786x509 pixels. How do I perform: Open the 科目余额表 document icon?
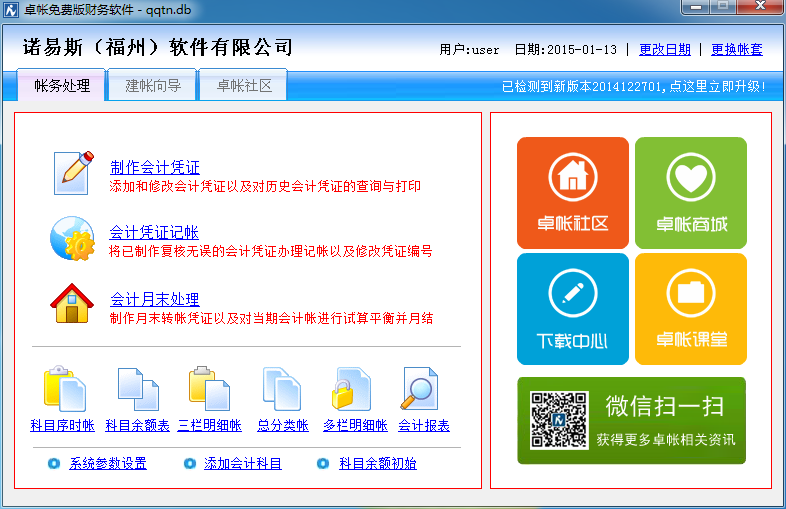tap(137, 388)
